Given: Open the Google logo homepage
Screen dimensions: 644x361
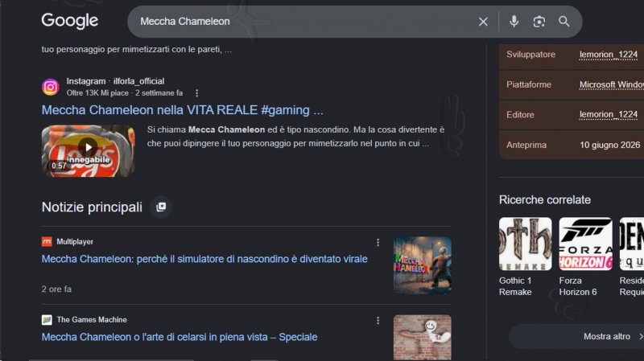Looking at the screenshot, I should click(x=70, y=21).
